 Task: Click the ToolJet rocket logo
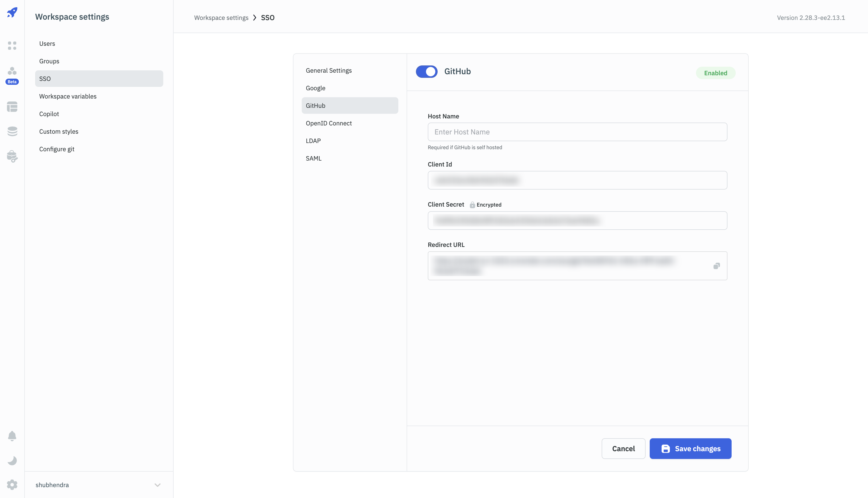(12, 13)
